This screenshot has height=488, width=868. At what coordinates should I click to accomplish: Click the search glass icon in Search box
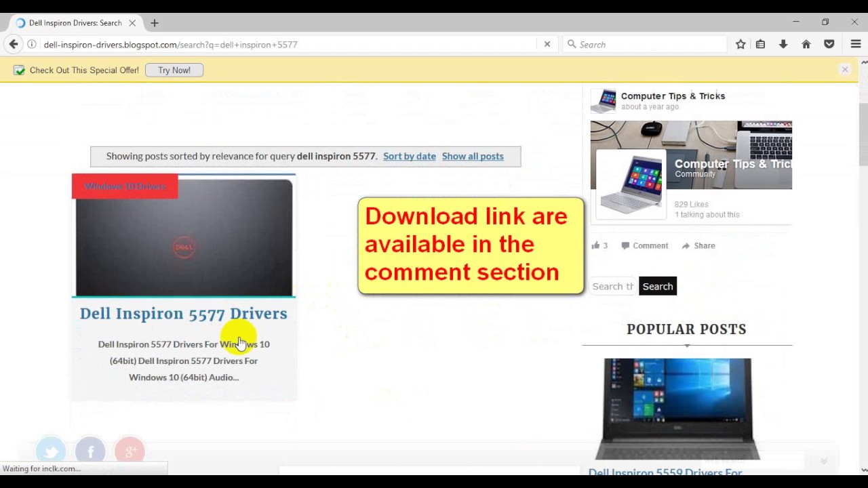(x=571, y=44)
